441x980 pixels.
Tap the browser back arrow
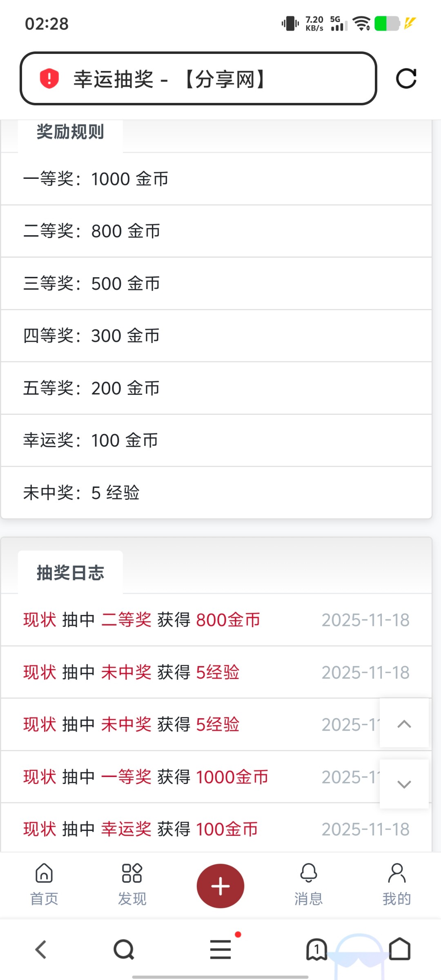tap(41, 949)
